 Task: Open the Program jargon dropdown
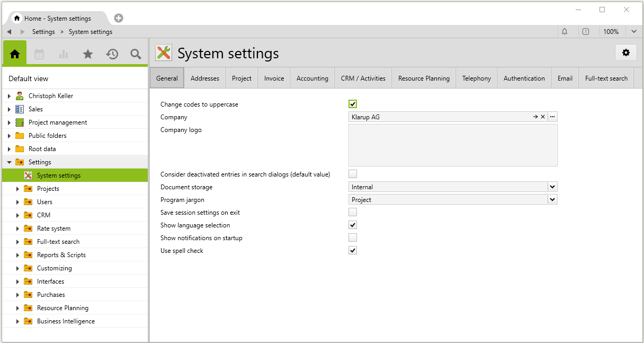click(552, 199)
